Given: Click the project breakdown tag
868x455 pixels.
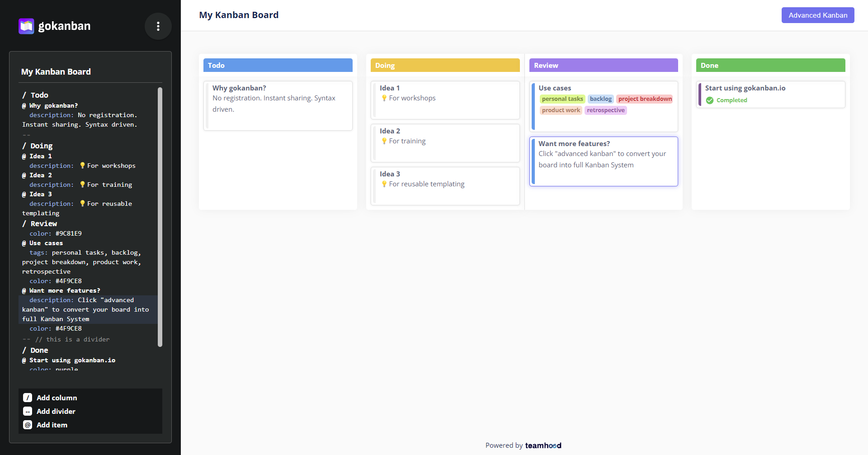Looking at the screenshot, I should pyautogui.click(x=645, y=99).
